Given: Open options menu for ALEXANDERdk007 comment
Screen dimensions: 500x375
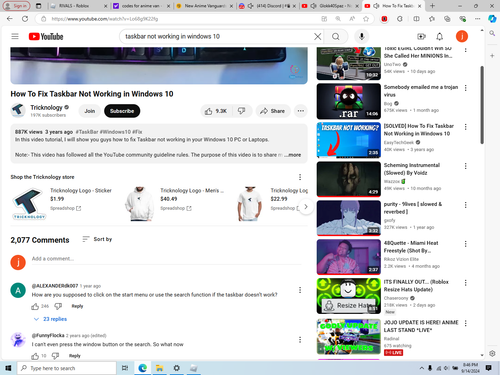Looking at the screenshot, I should point(300,290).
